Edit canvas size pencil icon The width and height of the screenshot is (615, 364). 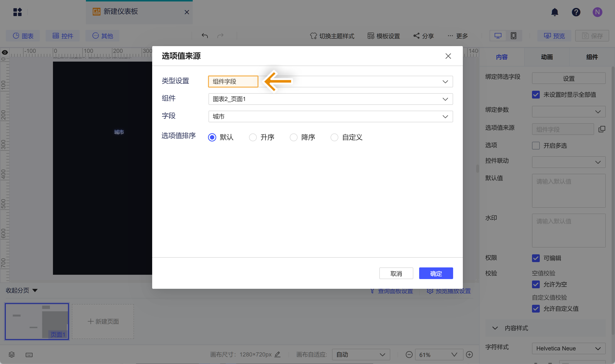277,355
